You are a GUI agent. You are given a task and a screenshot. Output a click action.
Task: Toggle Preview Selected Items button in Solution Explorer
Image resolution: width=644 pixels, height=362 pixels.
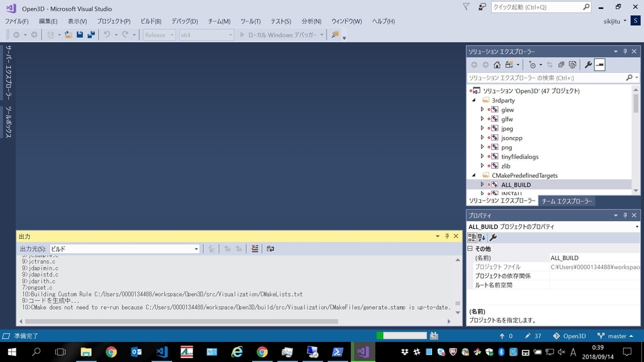pyautogui.click(x=599, y=65)
